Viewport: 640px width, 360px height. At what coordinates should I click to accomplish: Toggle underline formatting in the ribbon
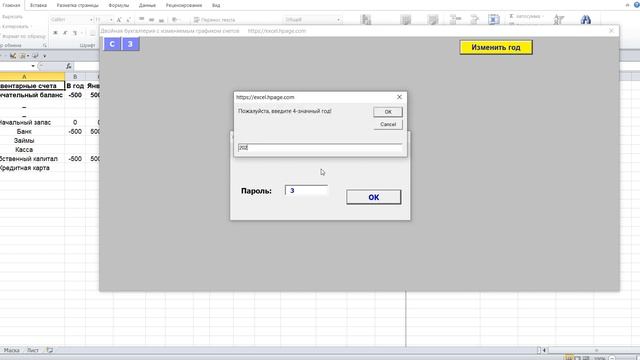[75, 33]
